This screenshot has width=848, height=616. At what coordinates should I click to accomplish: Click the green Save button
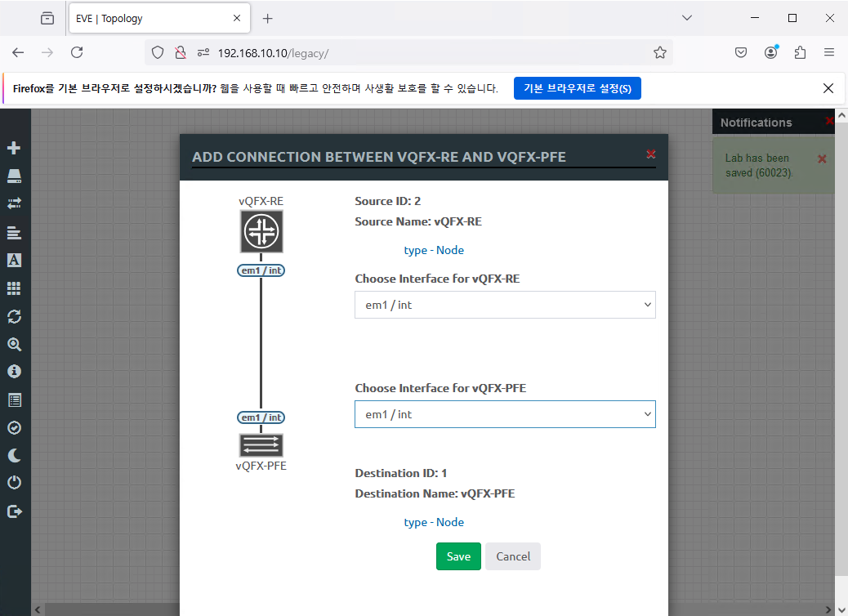458,556
